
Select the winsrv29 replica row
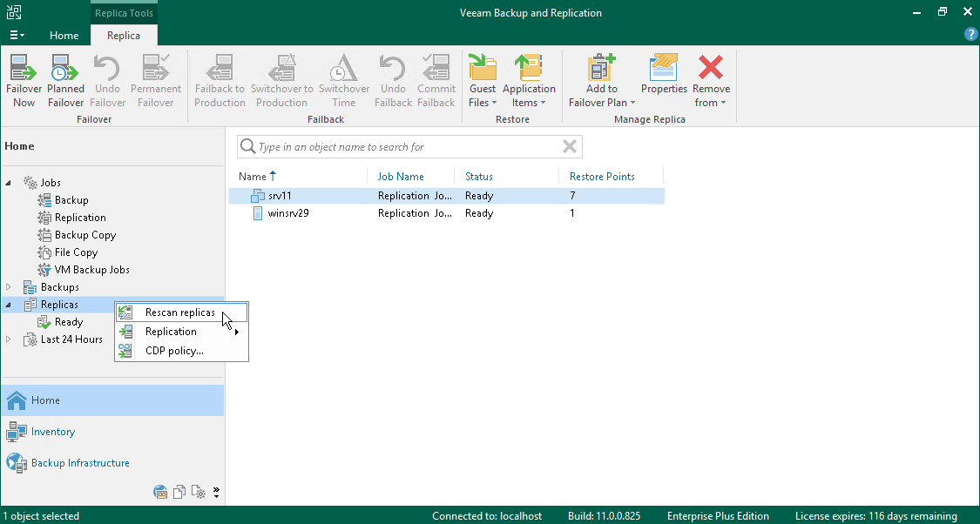(x=446, y=213)
